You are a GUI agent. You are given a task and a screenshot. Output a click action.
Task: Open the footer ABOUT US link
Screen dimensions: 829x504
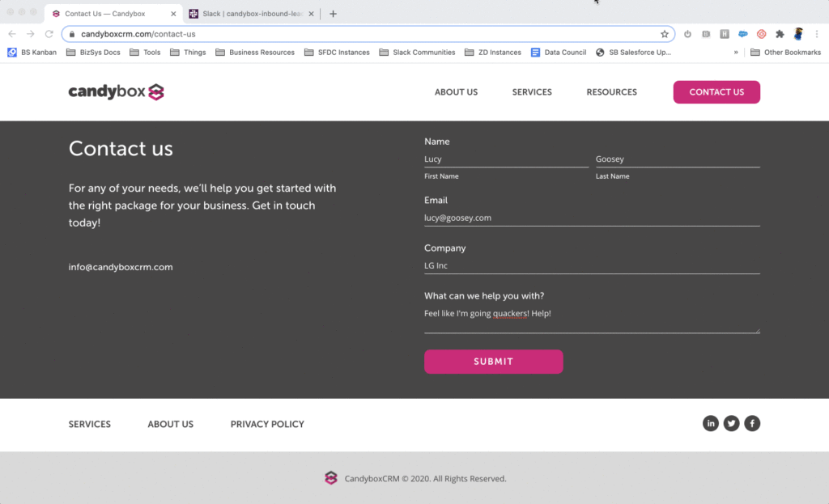170,424
